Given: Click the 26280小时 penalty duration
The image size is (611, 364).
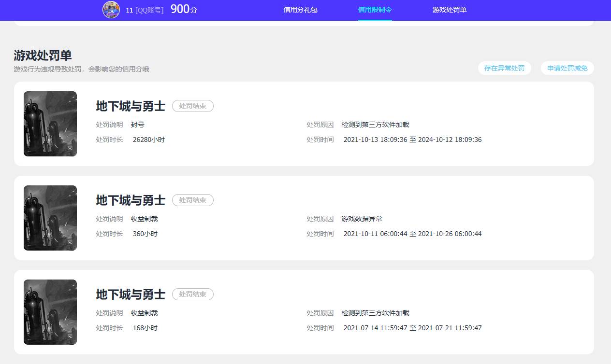Looking at the screenshot, I should (x=149, y=140).
